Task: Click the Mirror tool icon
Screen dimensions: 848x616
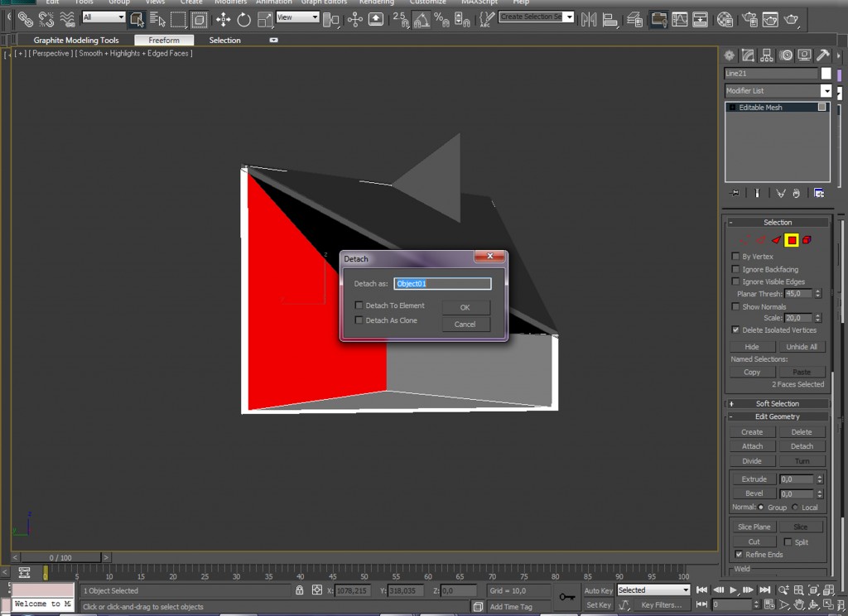Action: point(589,20)
